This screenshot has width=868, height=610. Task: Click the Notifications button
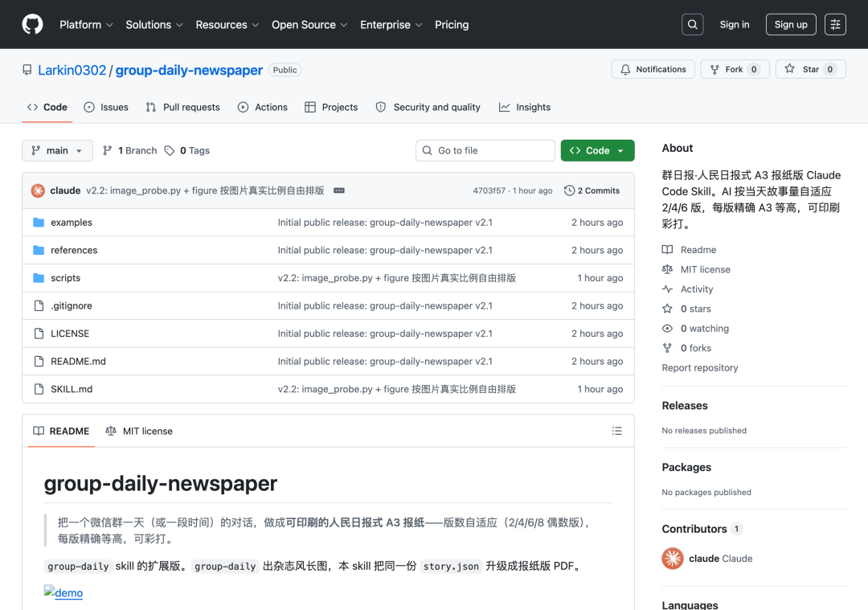[x=653, y=69]
